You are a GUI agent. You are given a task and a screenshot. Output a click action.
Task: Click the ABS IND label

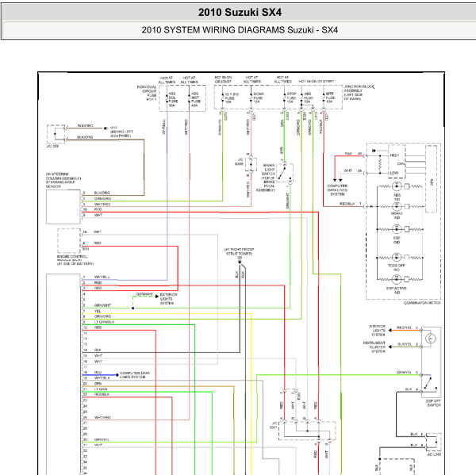(x=397, y=197)
